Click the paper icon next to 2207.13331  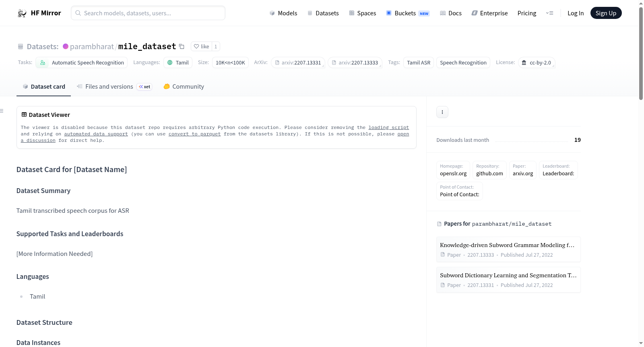point(443,285)
